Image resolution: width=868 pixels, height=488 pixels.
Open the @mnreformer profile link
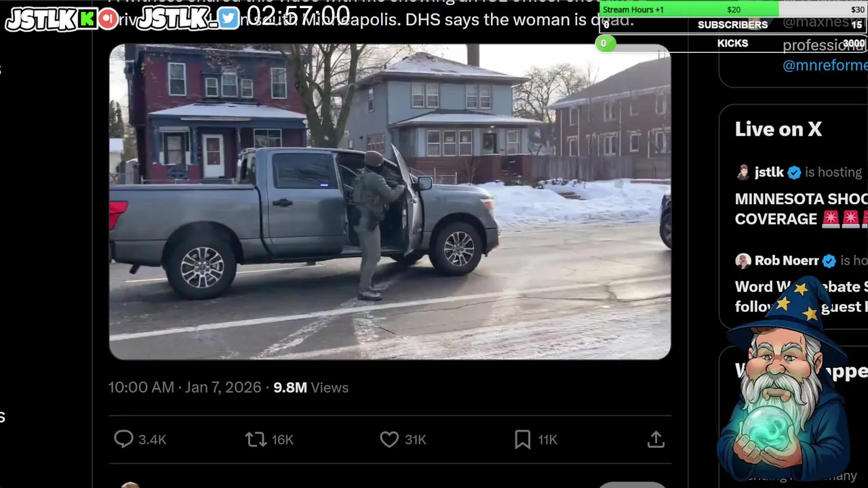[x=825, y=65]
